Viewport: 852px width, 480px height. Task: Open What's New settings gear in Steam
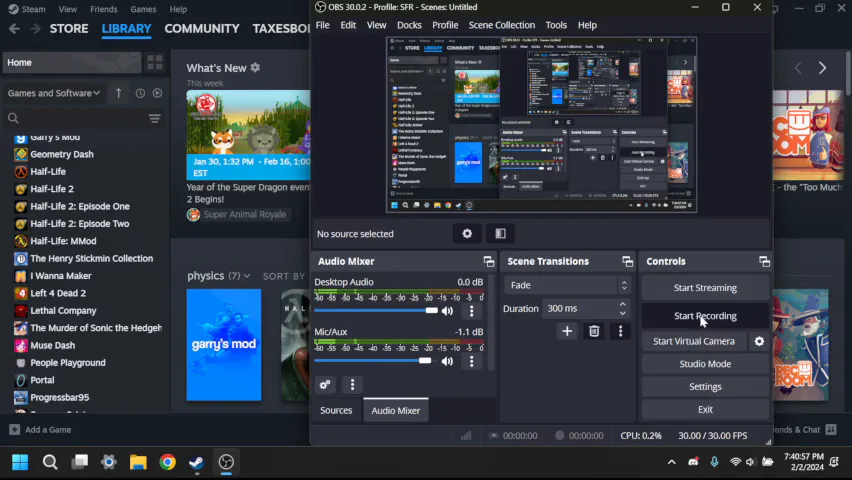[255, 67]
